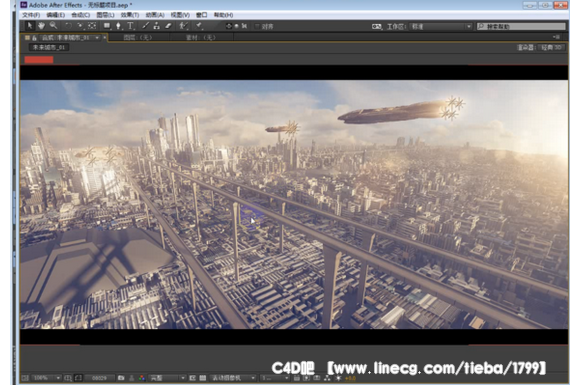This screenshot has height=385, width=572.
Task: Select the Brush tool
Action: (x=145, y=26)
